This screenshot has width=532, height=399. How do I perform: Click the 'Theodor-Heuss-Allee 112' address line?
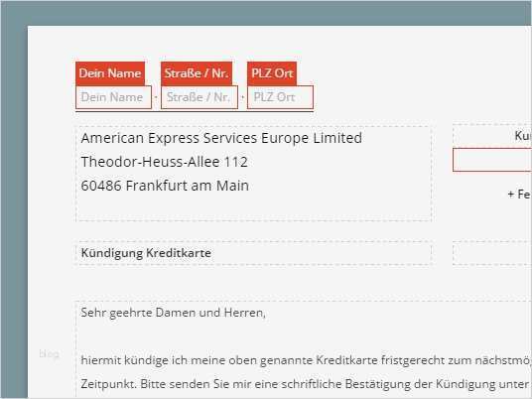tap(164, 162)
